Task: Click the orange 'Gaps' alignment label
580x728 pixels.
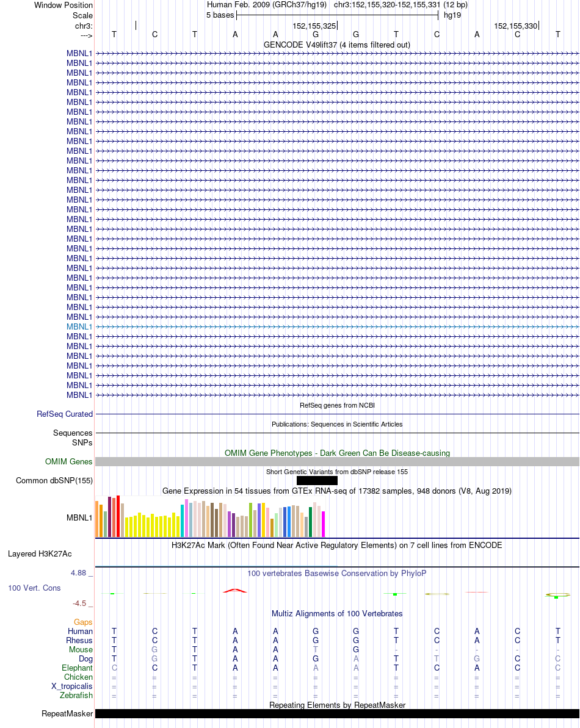Action: (x=83, y=622)
